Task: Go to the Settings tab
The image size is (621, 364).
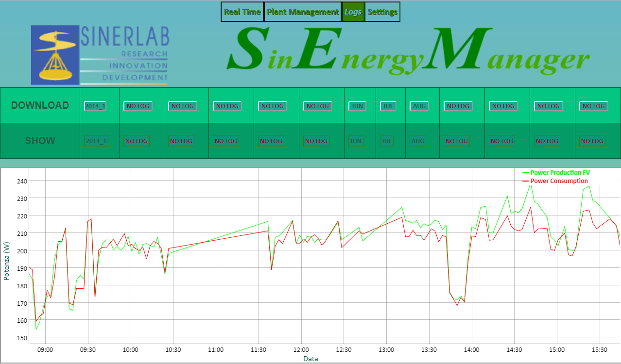Action: click(x=382, y=12)
